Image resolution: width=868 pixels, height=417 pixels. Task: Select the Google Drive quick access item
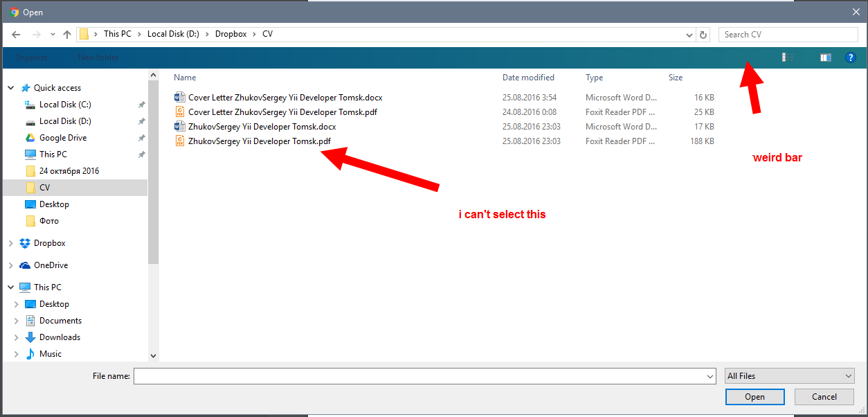(x=62, y=138)
